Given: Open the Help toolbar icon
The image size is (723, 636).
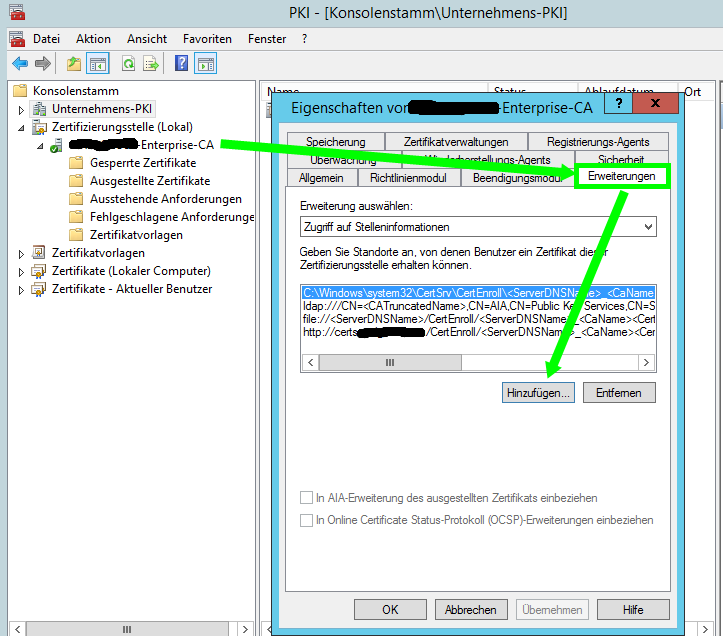Looking at the screenshot, I should tap(182, 63).
